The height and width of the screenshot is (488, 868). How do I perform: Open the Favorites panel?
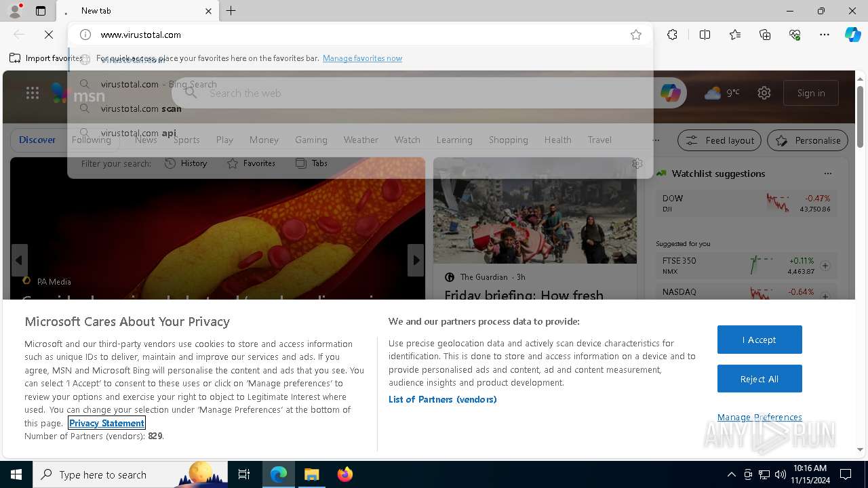coord(735,35)
